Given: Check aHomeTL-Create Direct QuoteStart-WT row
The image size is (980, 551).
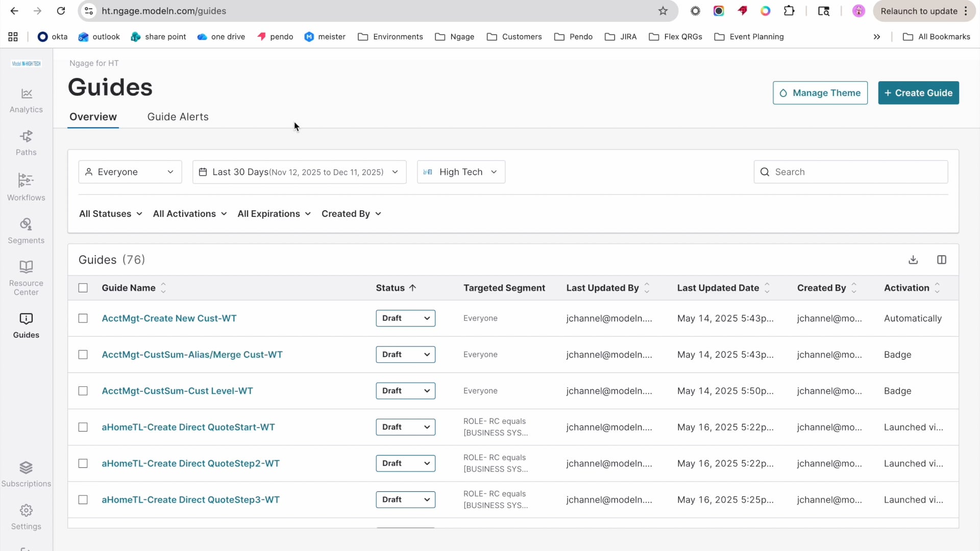Looking at the screenshot, I should [83, 427].
